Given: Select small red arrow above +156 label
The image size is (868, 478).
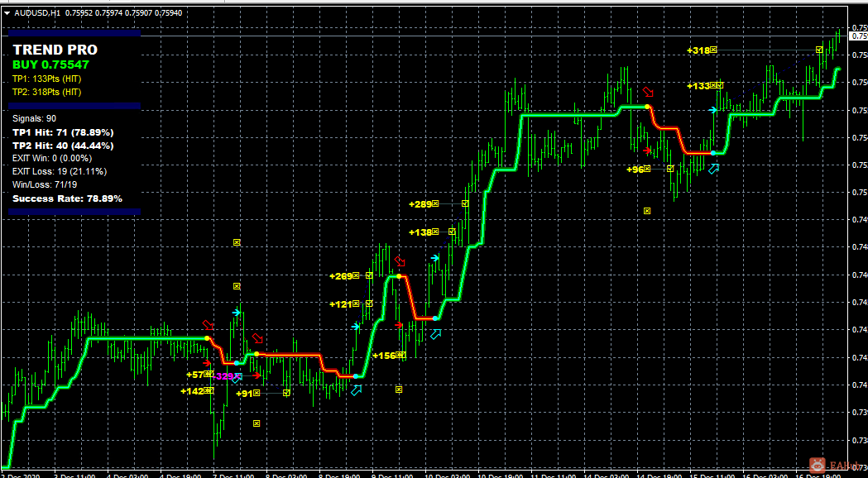Looking at the screenshot, I should pos(399,324).
